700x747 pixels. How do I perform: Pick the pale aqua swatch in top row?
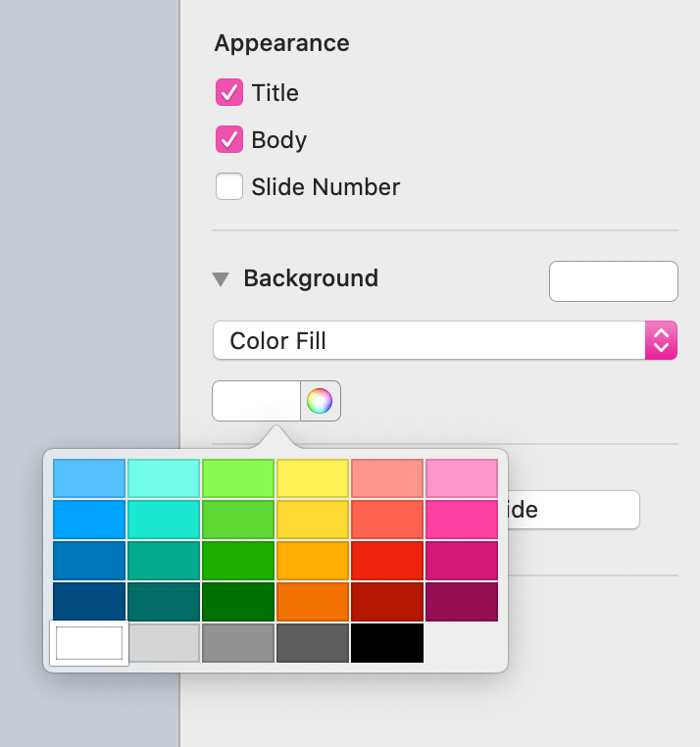coord(164,478)
